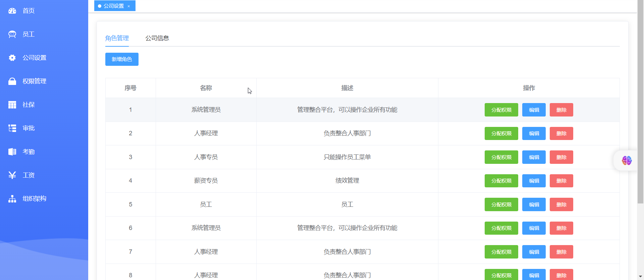This screenshot has width=644, height=280.
Task: Click the 工资 yen icon in sidebar
Action: (x=12, y=175)
